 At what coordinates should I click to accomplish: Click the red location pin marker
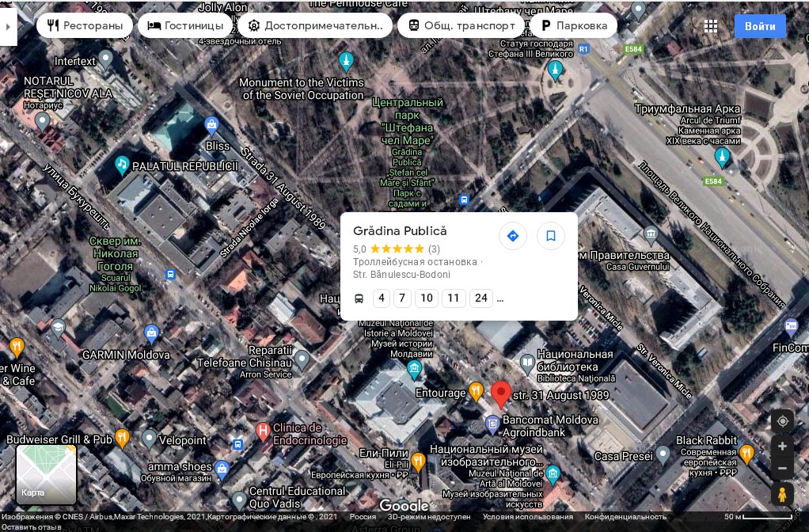[x=500, y=393]
